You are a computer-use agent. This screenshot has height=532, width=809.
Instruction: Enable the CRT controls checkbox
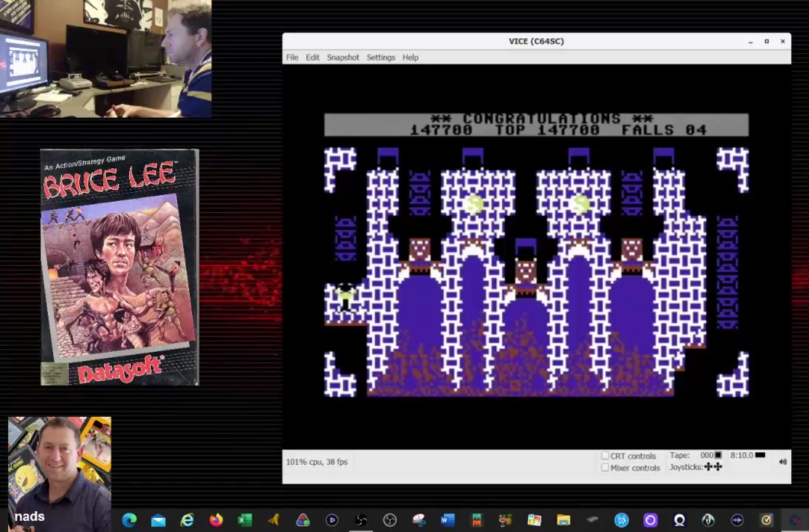[x=605, y=456]
